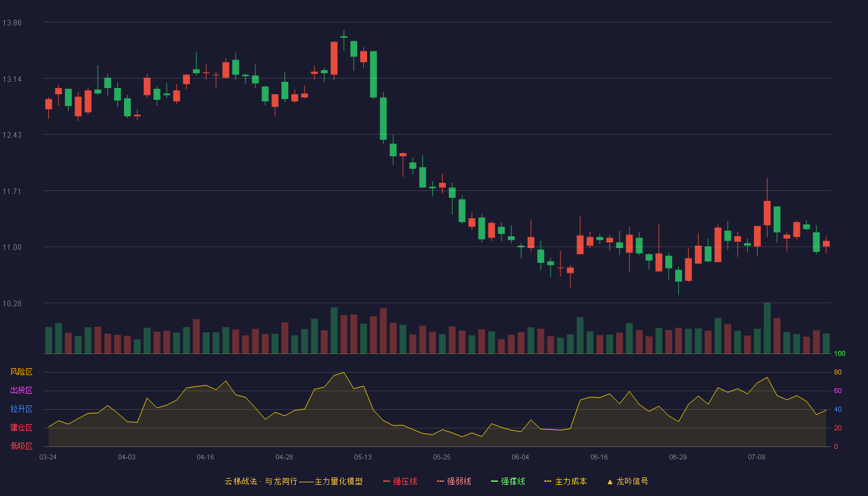The height and width of the screenshot is (496, 868).
Task: Click the green line swatch beside 强撑线
Action: click(494, 481)
